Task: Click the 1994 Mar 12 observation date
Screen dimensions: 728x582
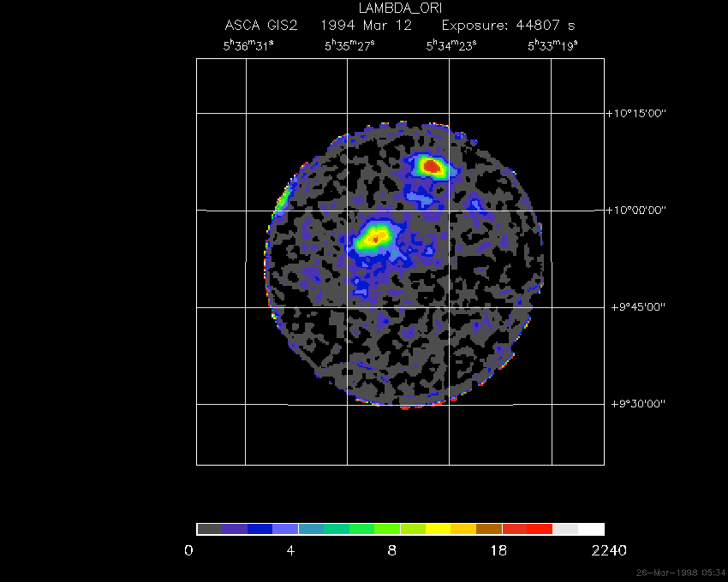Action: [x=367, y=25]
